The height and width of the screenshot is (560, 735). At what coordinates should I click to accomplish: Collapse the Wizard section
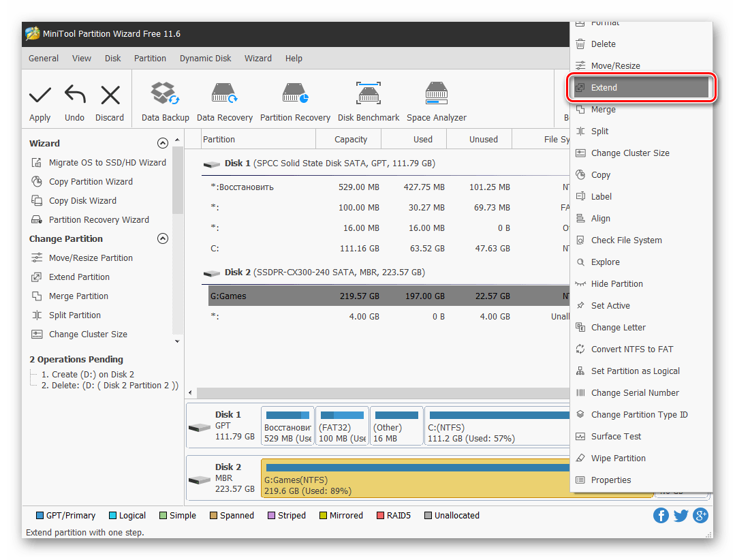(x=163, y=144)
